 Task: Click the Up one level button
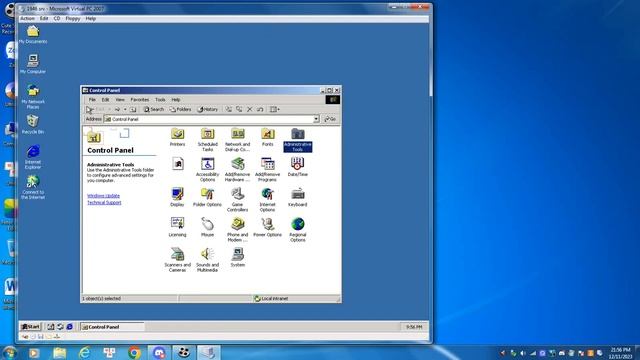pos(133,109)
